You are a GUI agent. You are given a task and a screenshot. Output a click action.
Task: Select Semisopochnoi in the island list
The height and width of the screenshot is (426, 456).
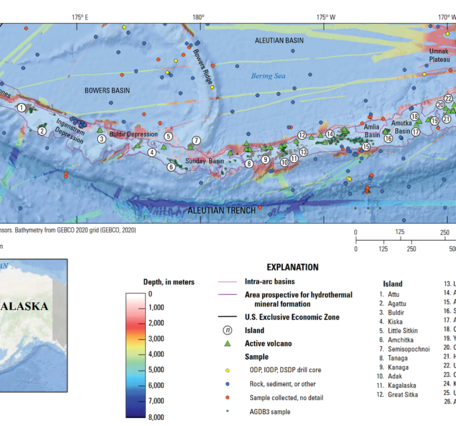(x=409, y=349)
